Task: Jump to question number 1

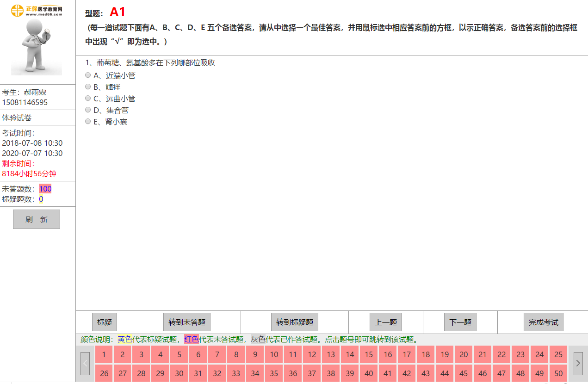Action: click(x=104, y=355)
